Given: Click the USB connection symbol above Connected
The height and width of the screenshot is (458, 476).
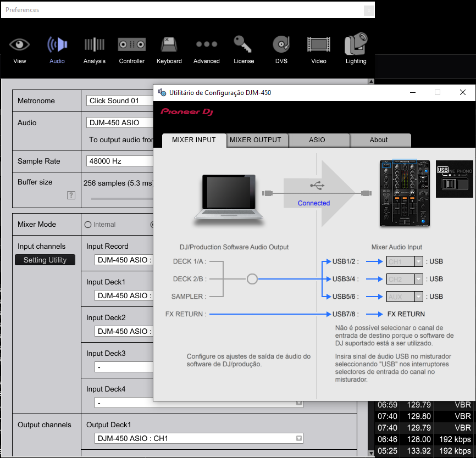Looking at the screenshot, I should pos(317,185).
